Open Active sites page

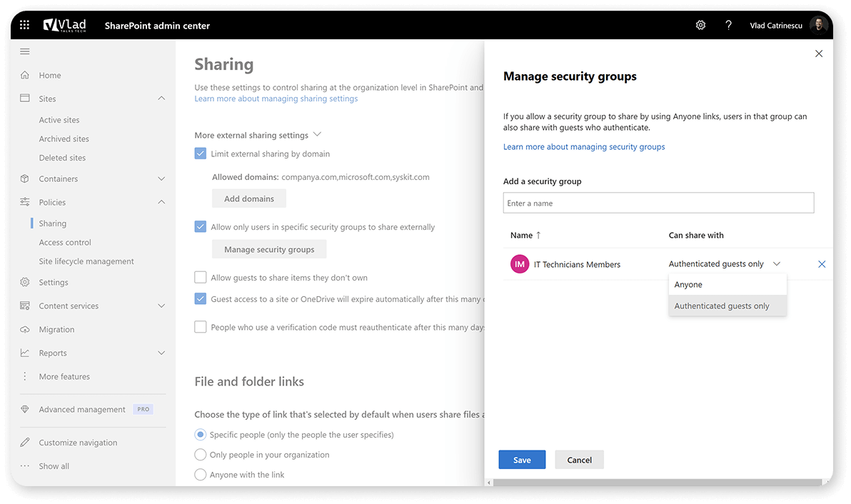59,120
